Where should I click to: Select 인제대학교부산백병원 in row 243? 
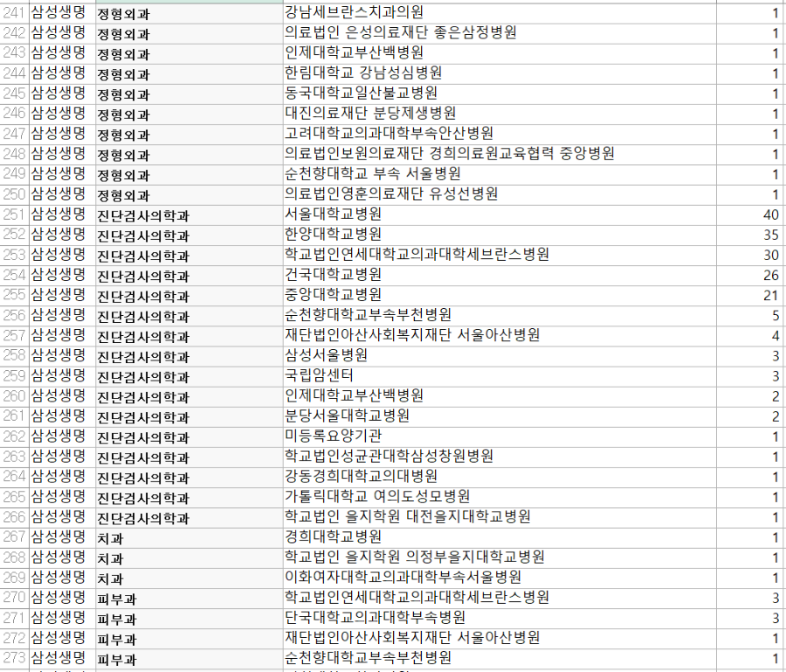[x=500, y=53]
